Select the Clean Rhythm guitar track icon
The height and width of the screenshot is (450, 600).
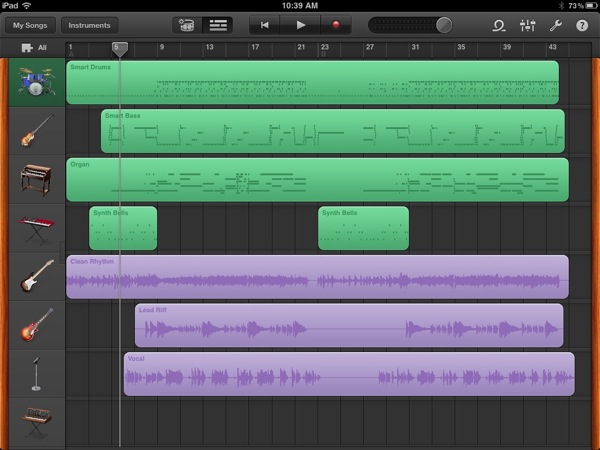tap(36, 277)
